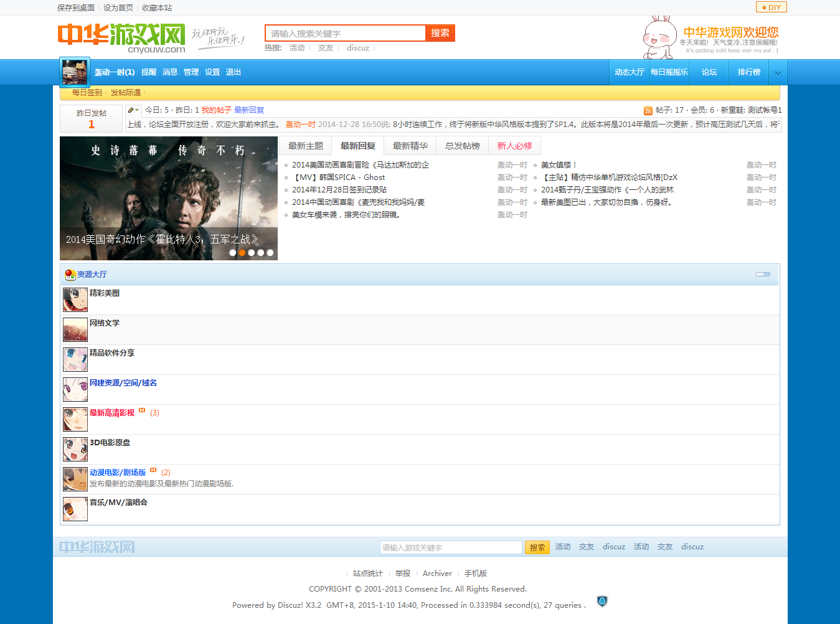Open the 网络文学 forum title
840x624 pixels.
point(105,323)
